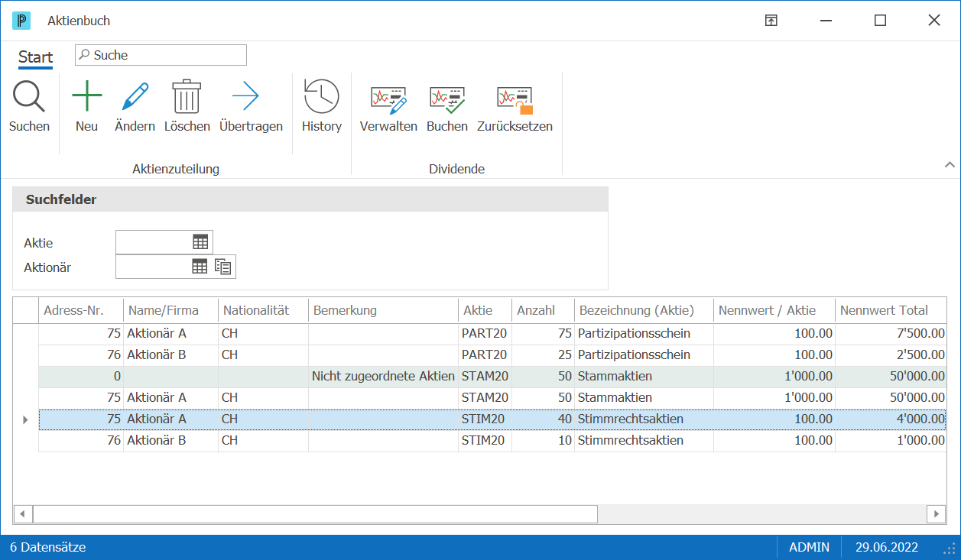961x560 pixels.
Task: Click the '7'500.00' Nennwert Total cell
Action: tap(891, 333)
